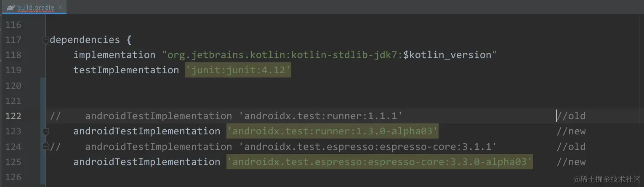Click the '//old' comment on line 124
This screenshot has height=187, width=644.
coord(571,147)
